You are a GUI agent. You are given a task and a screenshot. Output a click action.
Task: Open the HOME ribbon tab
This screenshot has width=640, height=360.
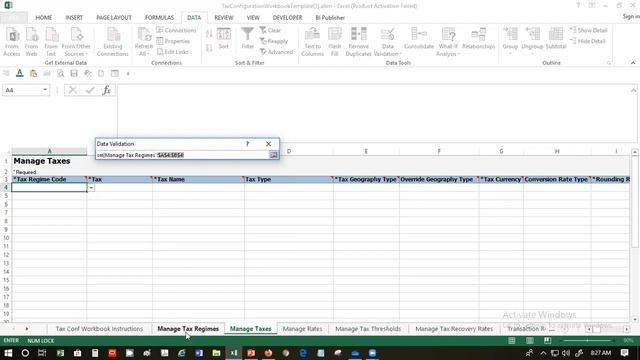click(44, 18)
